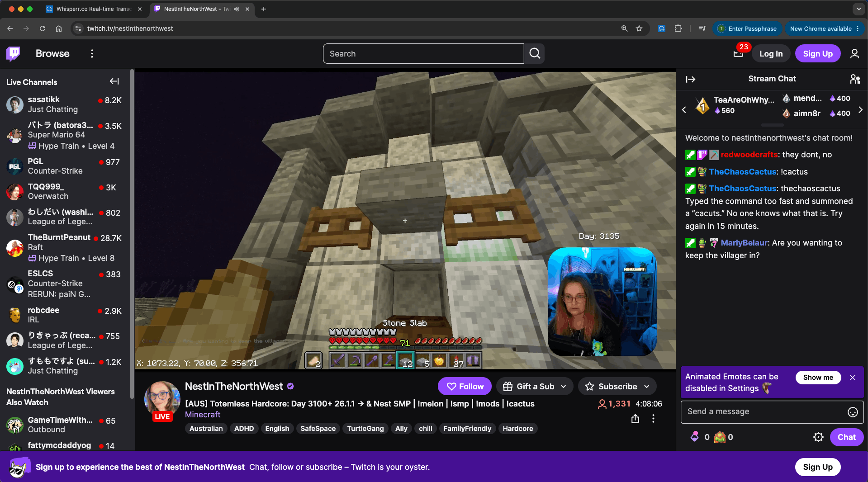Click the search magnifier button
The width and height of the screenshot is (868, 482).
(x=535, y=53)
